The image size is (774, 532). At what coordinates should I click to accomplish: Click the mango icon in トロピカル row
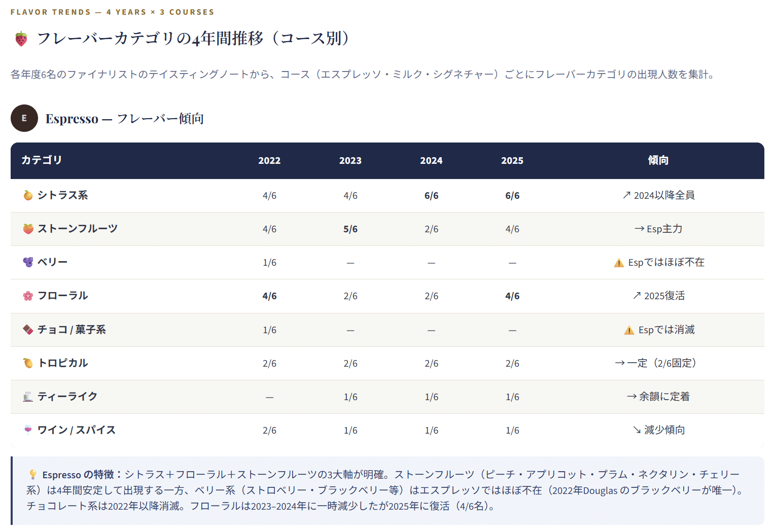pyautogui.click(x=28, y=363)
